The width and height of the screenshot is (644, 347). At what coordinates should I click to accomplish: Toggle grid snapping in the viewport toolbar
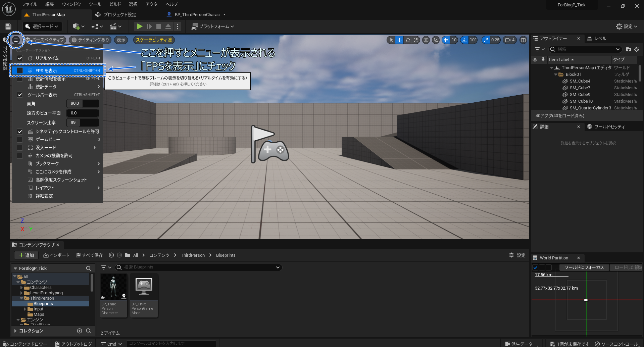(x=446, y=40)
